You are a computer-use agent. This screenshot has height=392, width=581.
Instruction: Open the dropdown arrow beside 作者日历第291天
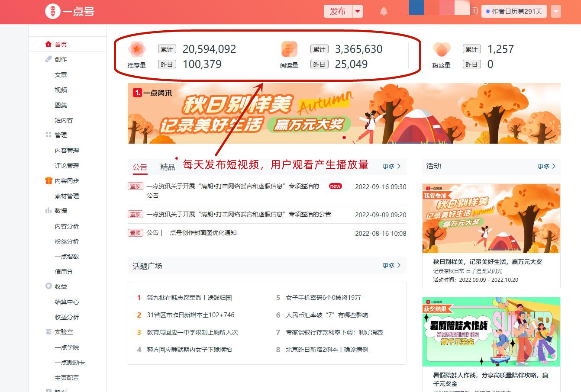[555, 11]
